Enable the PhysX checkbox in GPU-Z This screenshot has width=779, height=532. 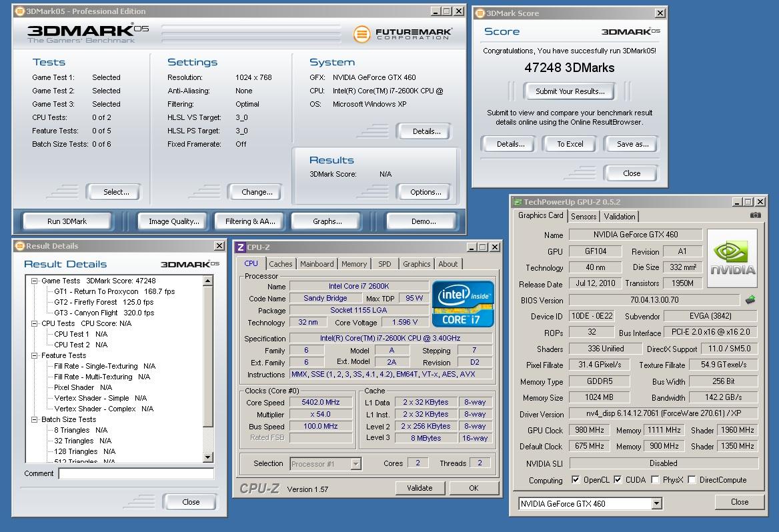655,480
